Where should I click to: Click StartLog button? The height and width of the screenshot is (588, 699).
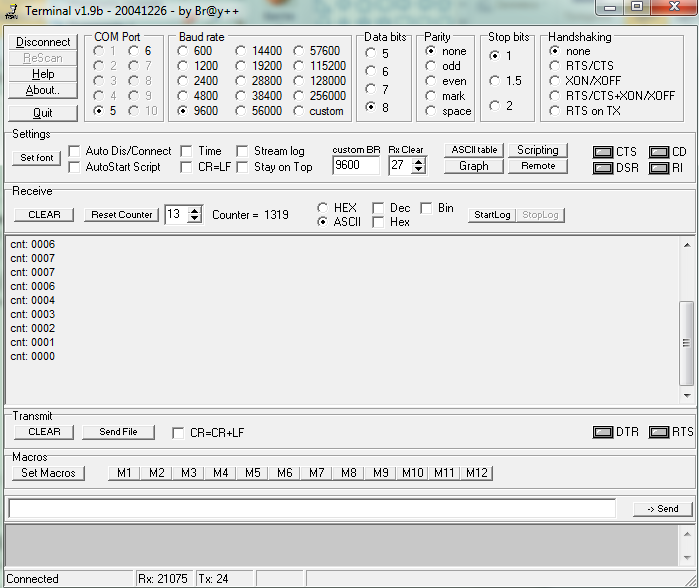point(492,215)
